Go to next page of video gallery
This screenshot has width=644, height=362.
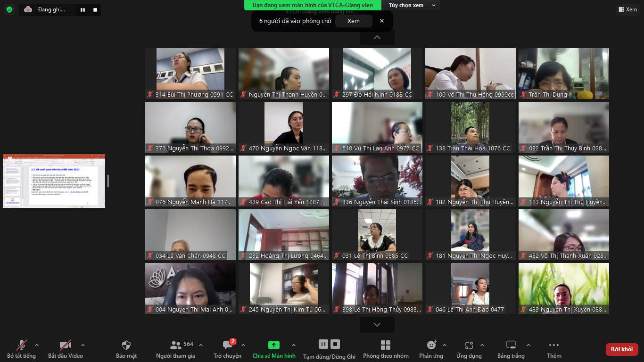point(377,325)
